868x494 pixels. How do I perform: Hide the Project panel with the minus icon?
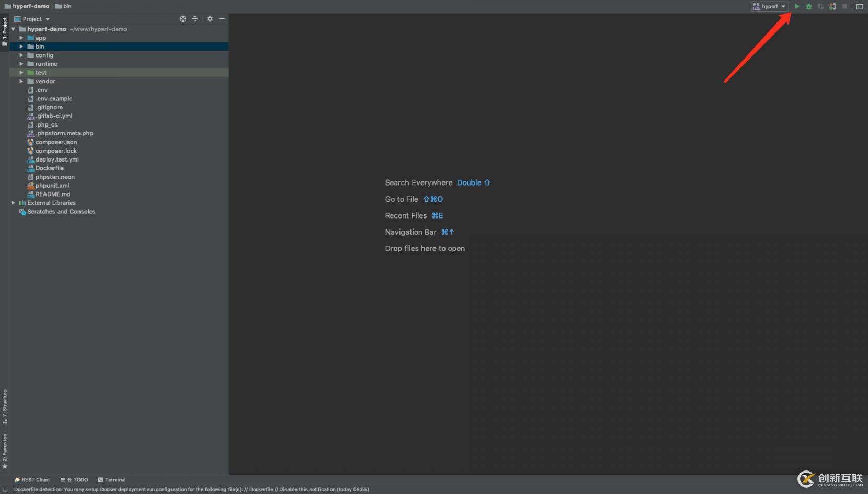pos(222,19)
